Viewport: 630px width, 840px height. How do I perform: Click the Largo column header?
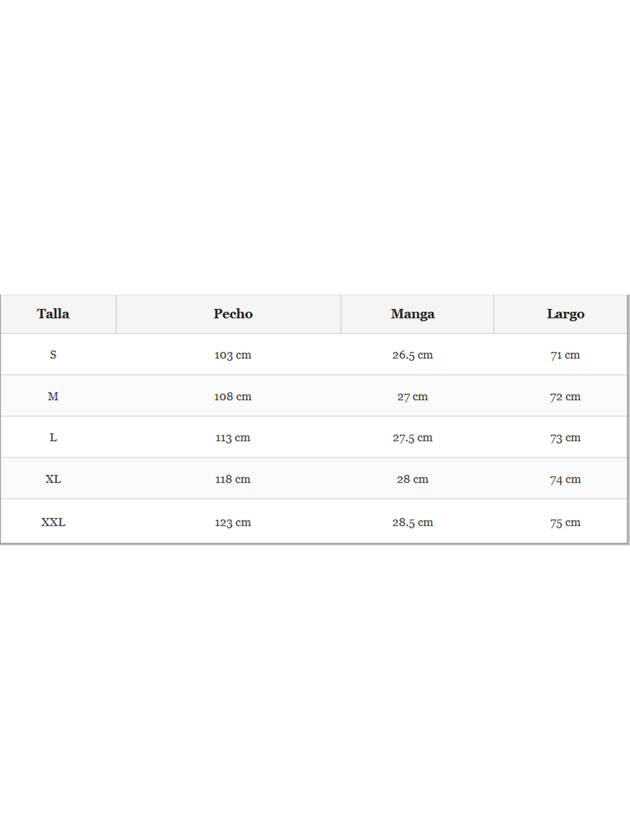tap(565, 314)
